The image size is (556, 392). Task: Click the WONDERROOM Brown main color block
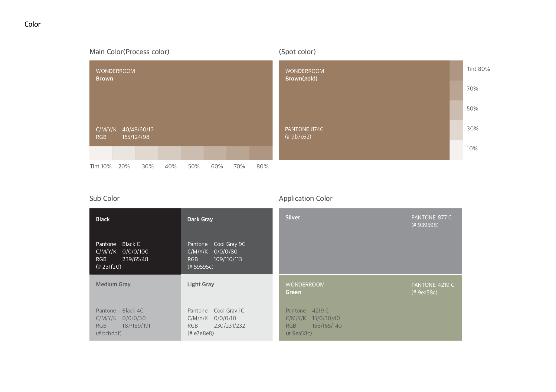pyautogui.click(x=181, y=103)
